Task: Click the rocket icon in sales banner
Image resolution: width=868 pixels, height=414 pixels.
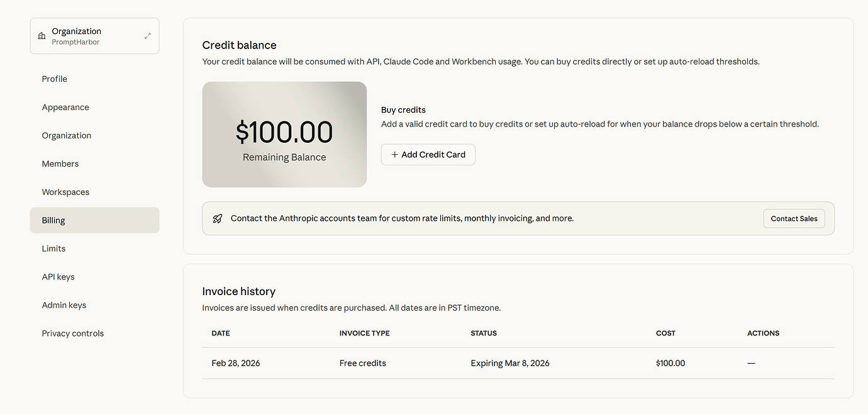Action: 218,218
